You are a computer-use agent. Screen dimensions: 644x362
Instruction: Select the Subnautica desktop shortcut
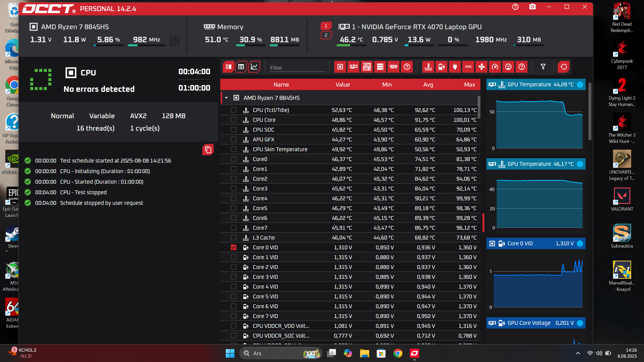(x=622, y=236)
